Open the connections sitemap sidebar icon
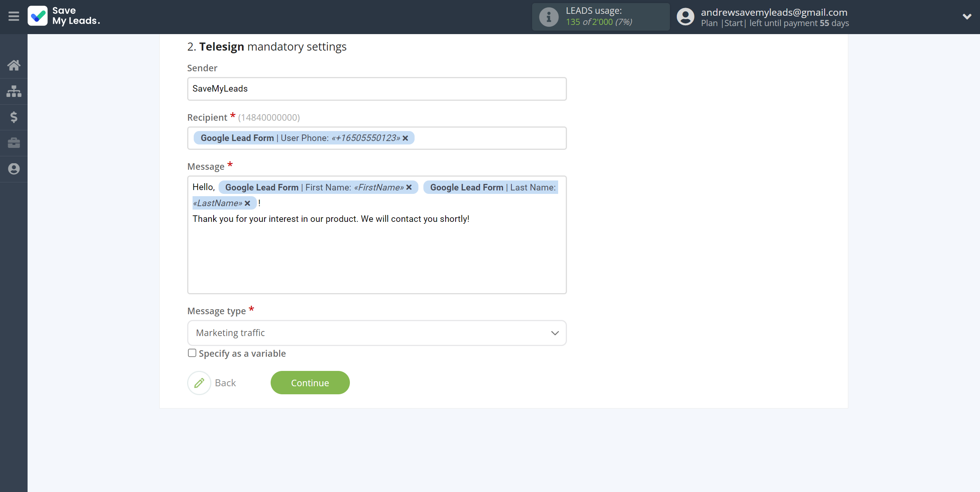Image resolution: width=980 pixels, height=492 pixels. tap(14, 91)
